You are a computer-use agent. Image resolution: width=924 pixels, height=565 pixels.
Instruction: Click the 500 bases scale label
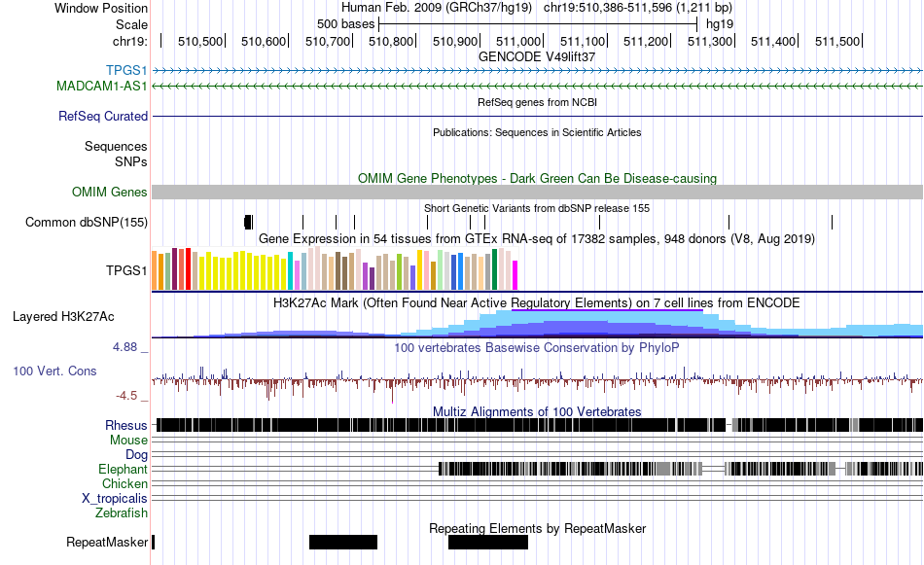[346, 24]
